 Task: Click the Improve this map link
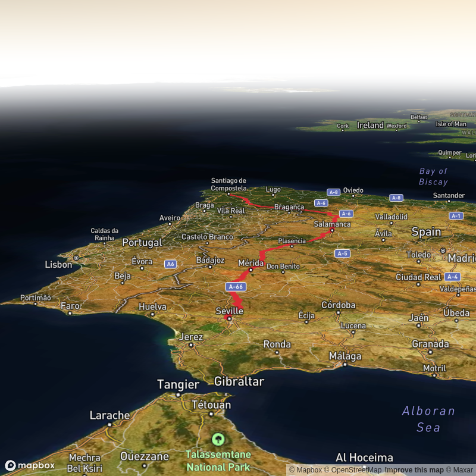(414, 470)
